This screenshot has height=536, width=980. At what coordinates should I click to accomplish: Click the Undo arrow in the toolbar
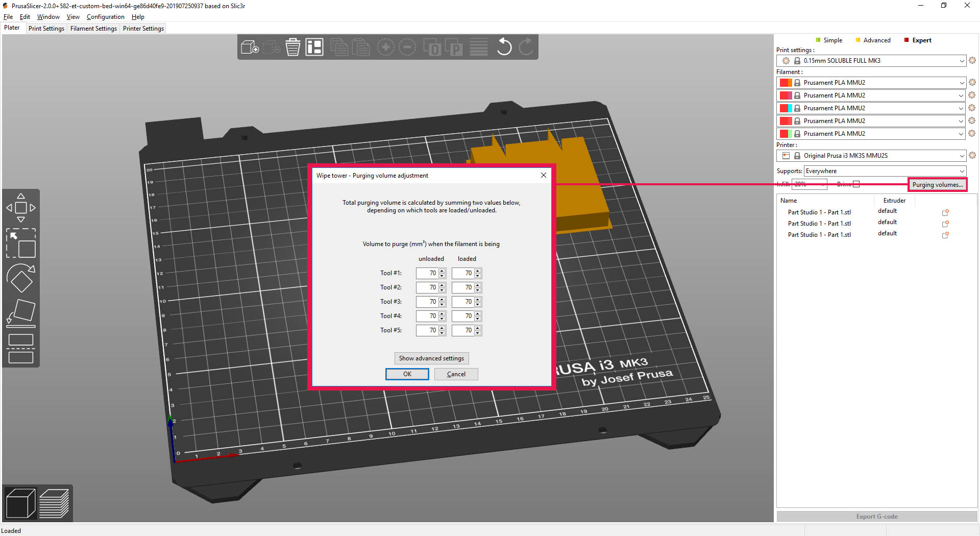(x=504, y=47)
